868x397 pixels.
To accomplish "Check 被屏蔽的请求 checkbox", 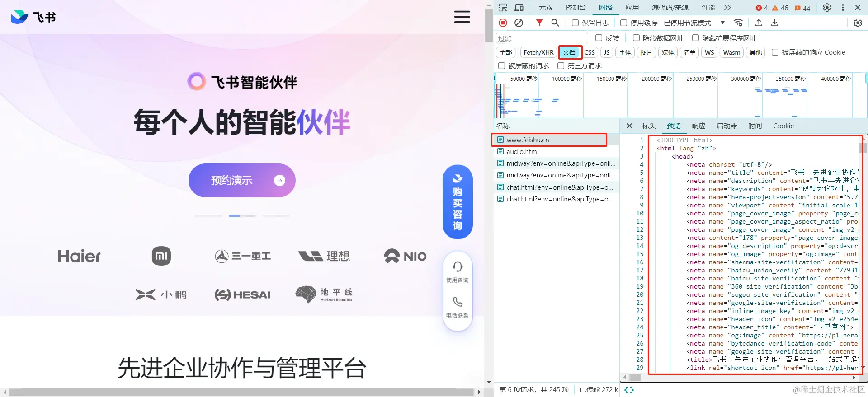I will point(502,66).
